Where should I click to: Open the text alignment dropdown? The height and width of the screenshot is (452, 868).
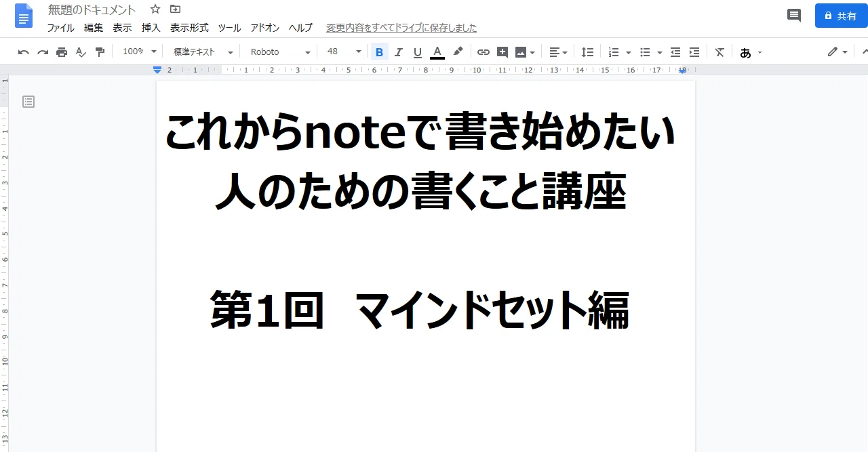[x=558, y=52]
